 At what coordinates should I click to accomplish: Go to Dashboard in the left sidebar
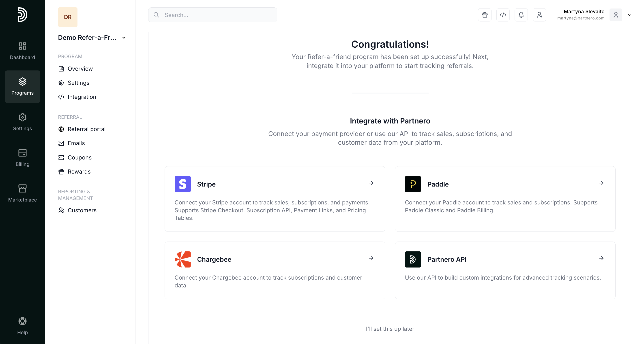tap(22, 51)
